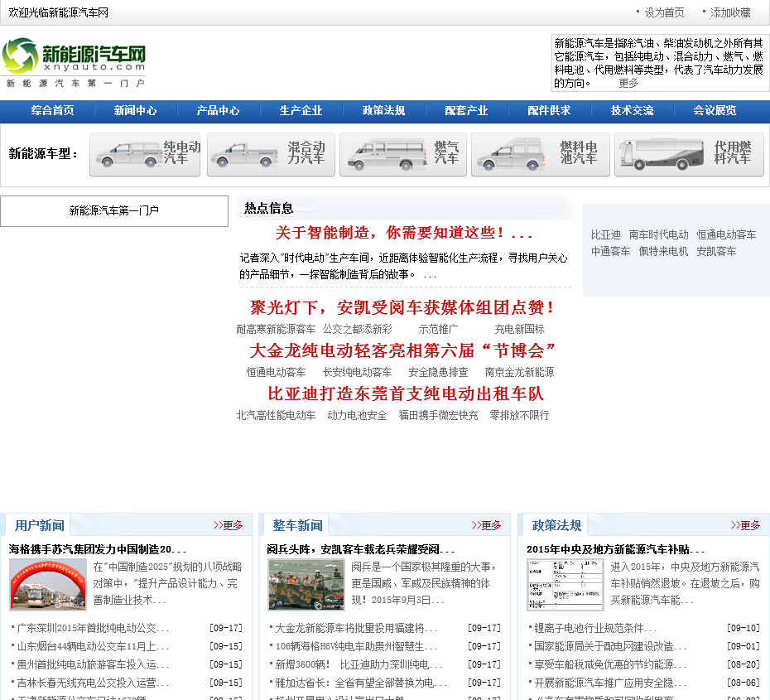Image resolution: width=770 pixels, height=700 pixels.
Task: Open news 106辆海格H6V纯电车助贵州智慧生...
Action: 356,646
